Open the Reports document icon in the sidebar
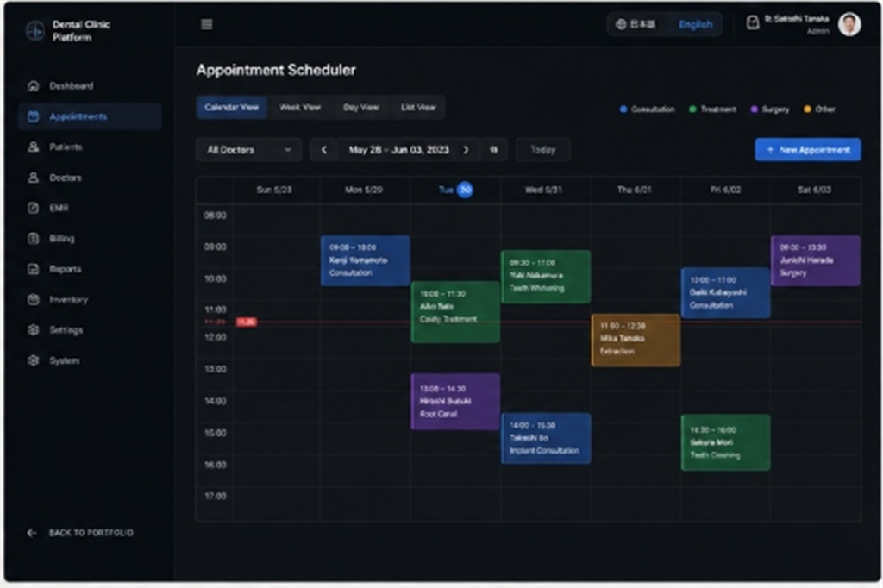Screen dimensions: 883x588 [x=34, y=269]
